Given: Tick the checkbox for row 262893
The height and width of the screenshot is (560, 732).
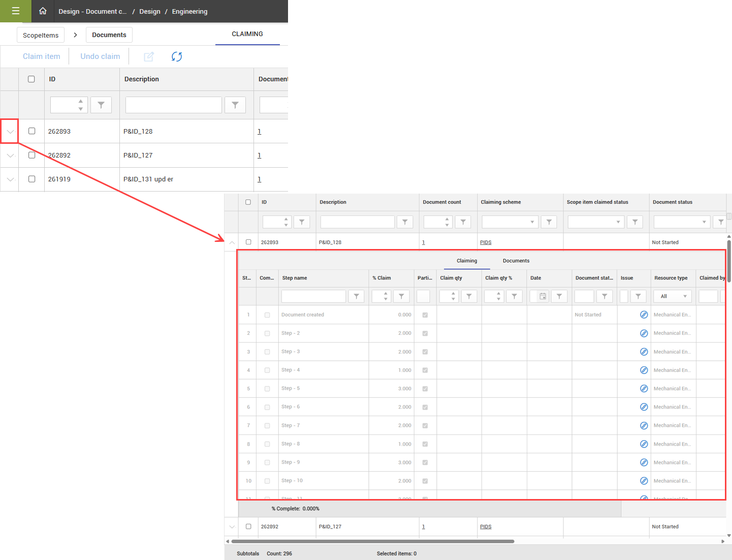Looking at the screenshot, I should coord(31,131).
